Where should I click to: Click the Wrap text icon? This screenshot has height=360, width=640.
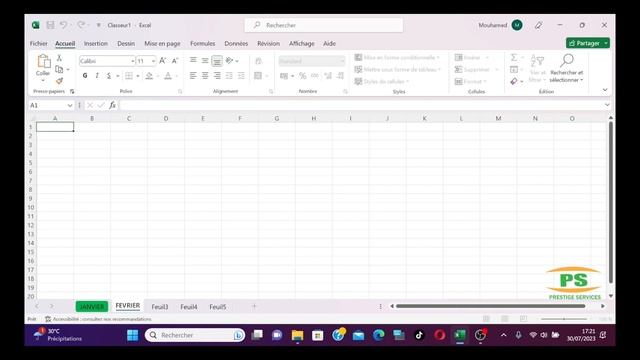[258, 61]
